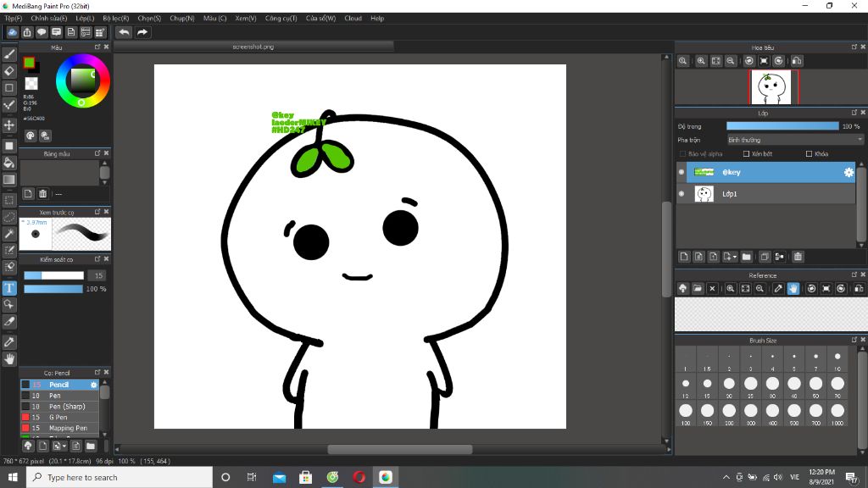Undock the Lớp layer panel
Screen dimensions: 868x488
[854, 113]
